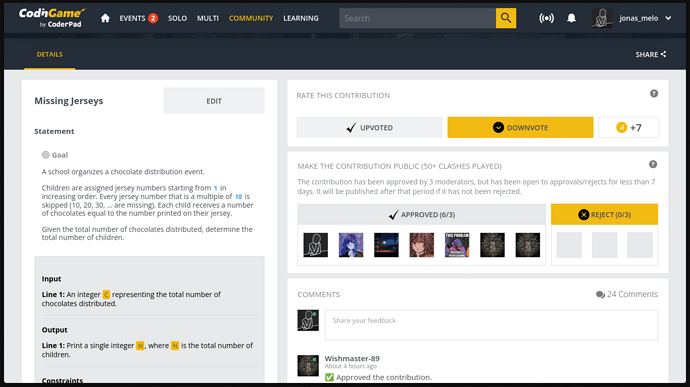Open second approver avatar with blue-haired character
The width and height of the screenshot is (690, 387).
[x=351, y=245]
